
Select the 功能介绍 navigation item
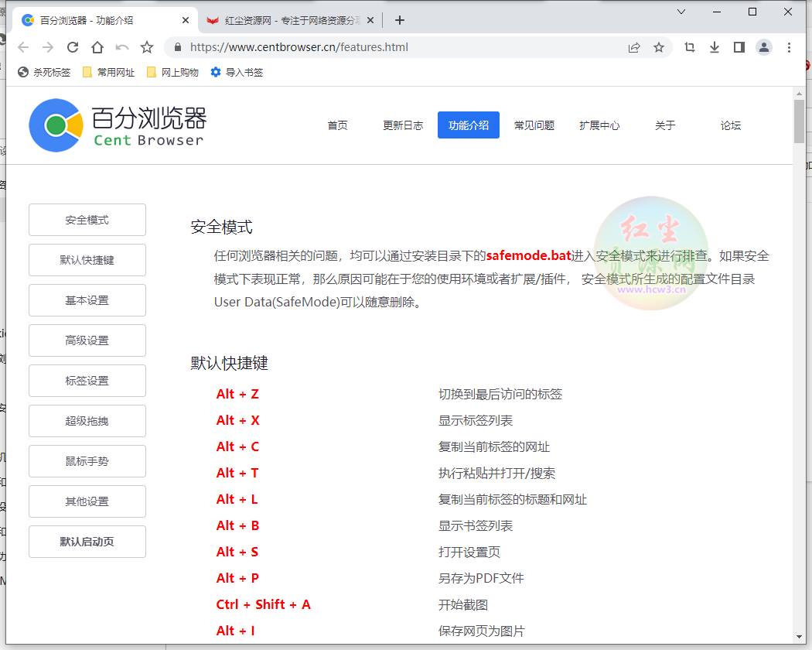(468, 125)
